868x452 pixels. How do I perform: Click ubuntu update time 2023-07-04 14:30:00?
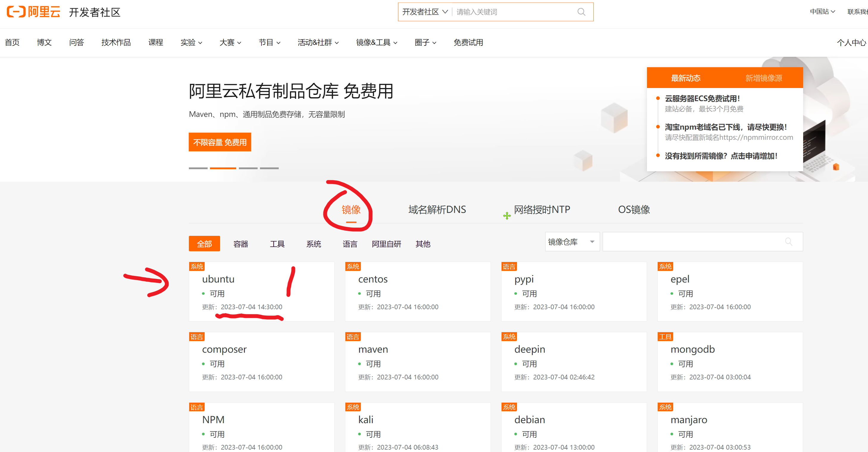pos(251,307)
